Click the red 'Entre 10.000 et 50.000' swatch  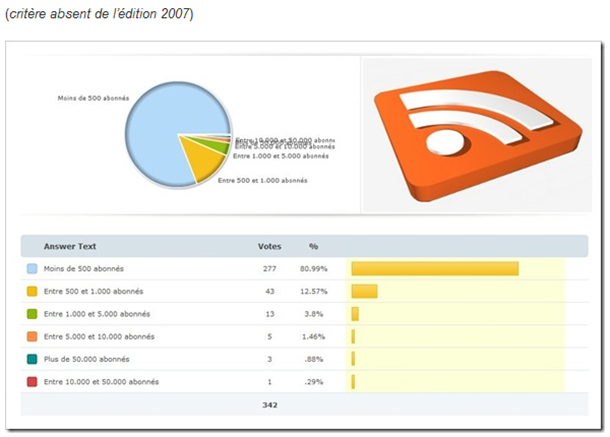tap(32, 382)
